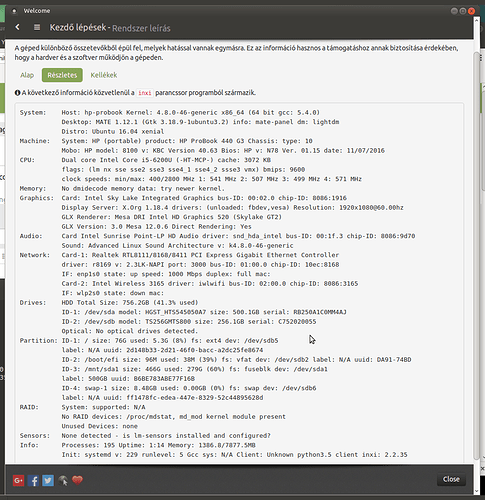Click 'Card-1: Realtek RTL8111' line
Screen dimensions: 485x500
click(x=200, y=255)
